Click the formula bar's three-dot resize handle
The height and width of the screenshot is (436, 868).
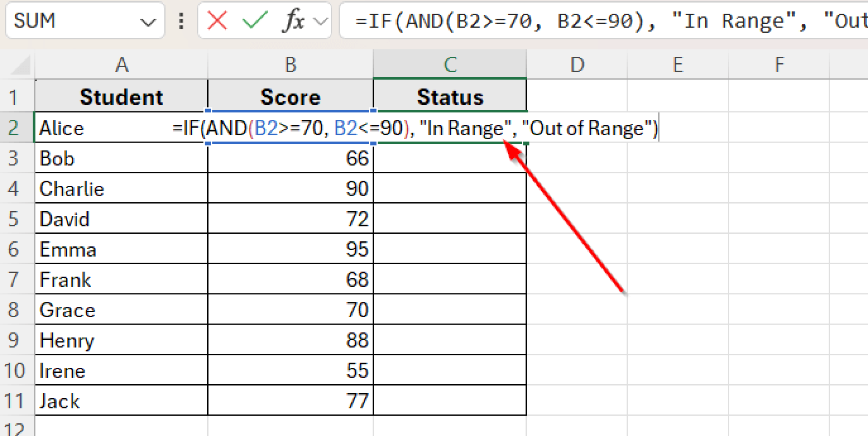click(x=181, y=20)
